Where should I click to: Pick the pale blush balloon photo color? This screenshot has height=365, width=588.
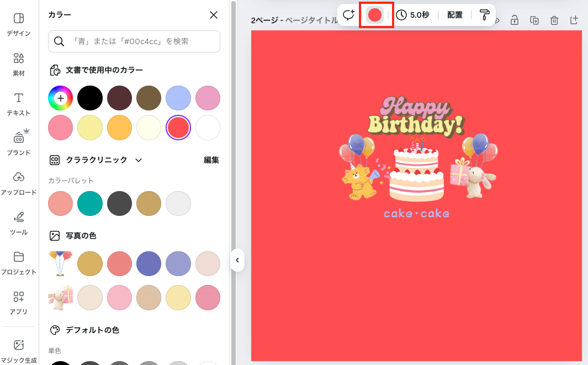coord(208,264)
